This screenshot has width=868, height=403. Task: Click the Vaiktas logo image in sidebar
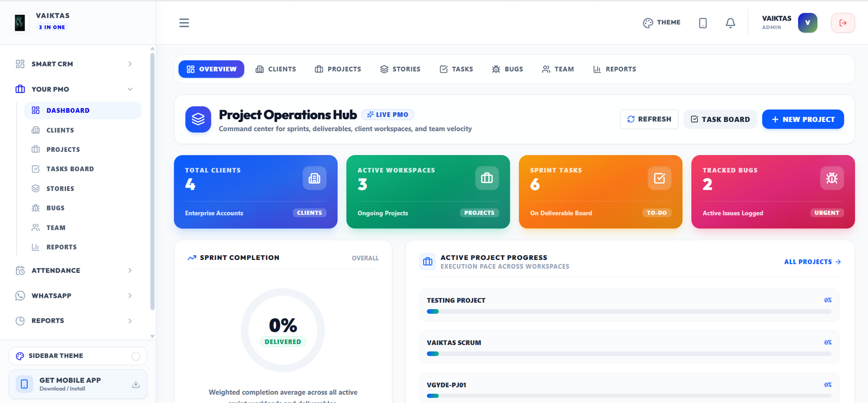pyautogui.click(x=20, y=22)
